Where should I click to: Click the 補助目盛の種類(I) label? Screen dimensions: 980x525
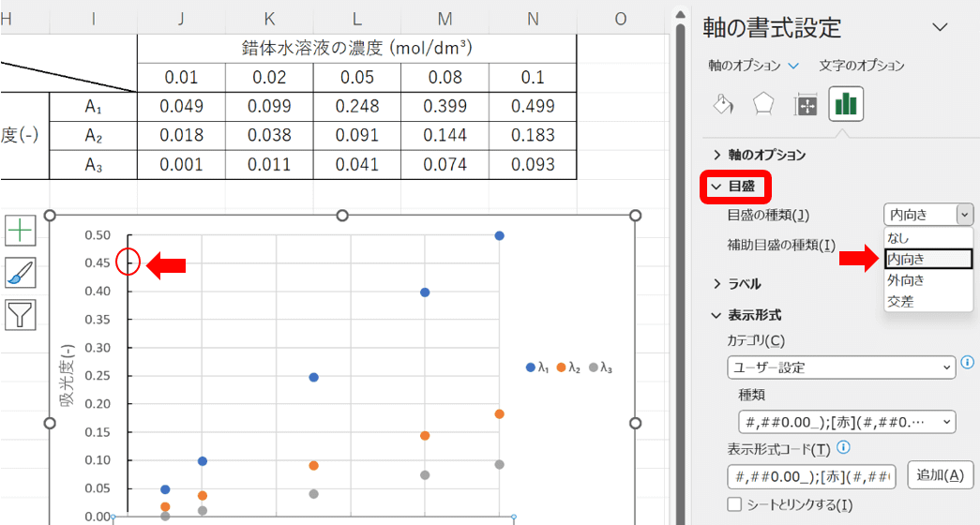point(781,245)
